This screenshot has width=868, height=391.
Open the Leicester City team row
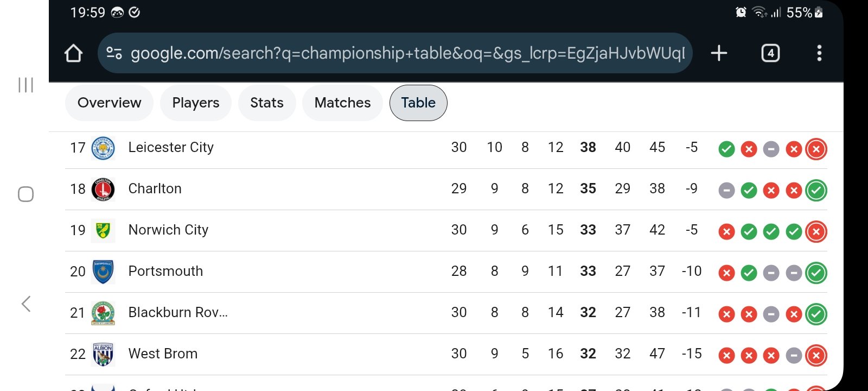pos(446,148)
